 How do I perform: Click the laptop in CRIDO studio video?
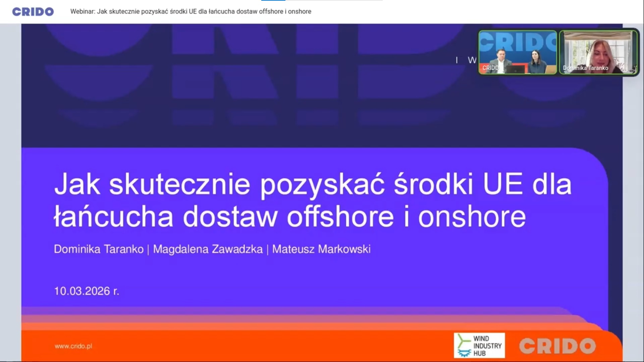tap(516, 69)
